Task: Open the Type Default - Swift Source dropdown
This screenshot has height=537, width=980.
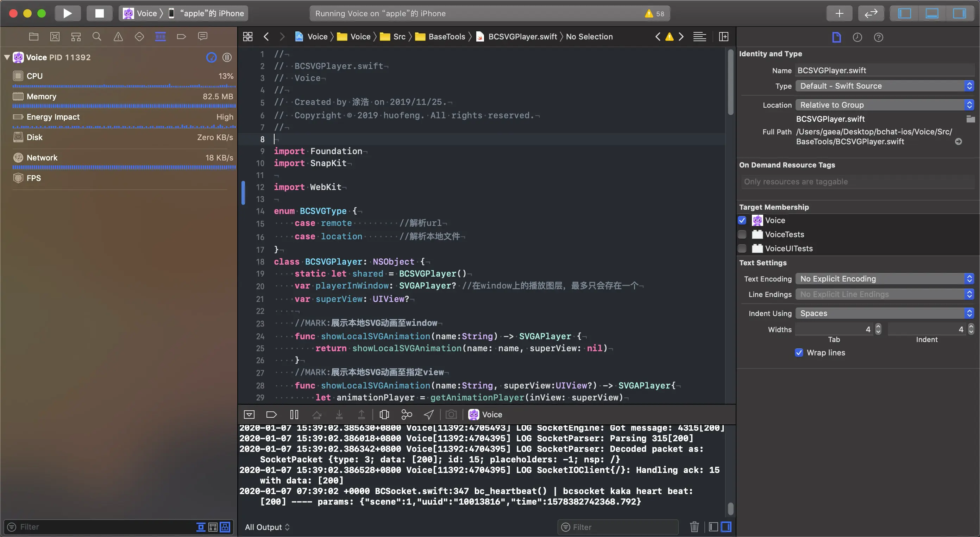Action: pyautogui.click(x=885, y=86)
